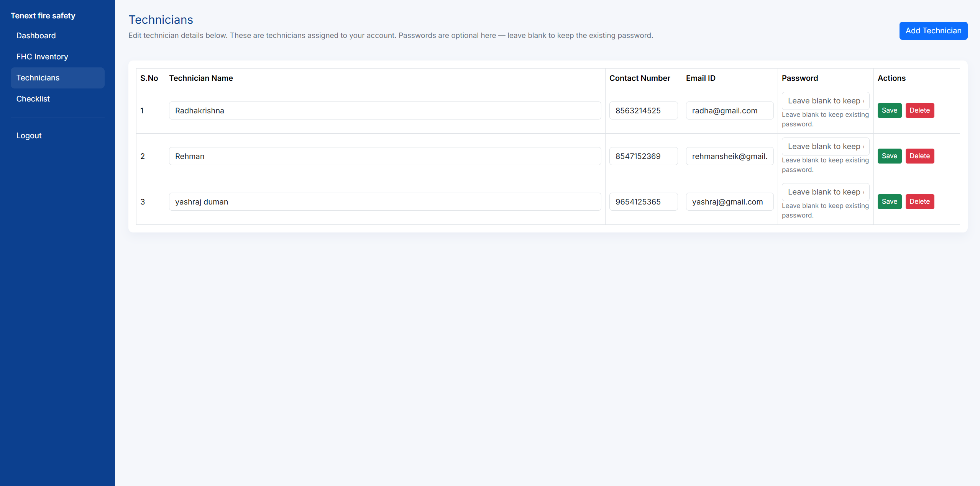Click contact number 9654125365 input
The image size is (980, 486).
click(x=643, y=201)
